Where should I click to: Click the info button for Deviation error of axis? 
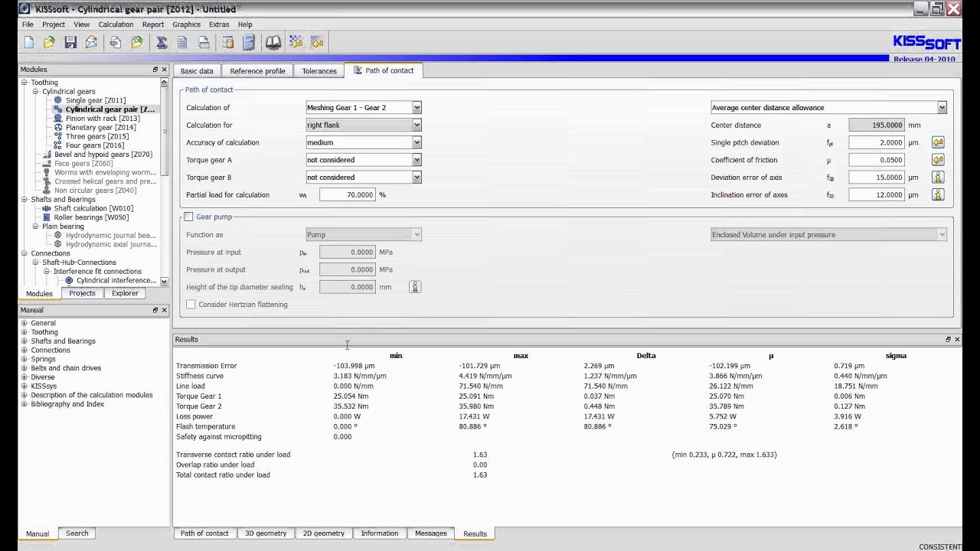pyautogui.click(x=938, y=178)
